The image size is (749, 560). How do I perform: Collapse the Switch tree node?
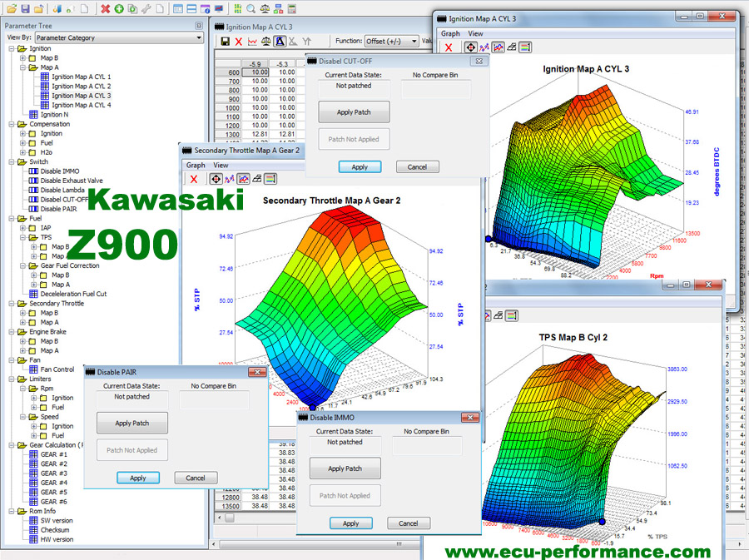click(x=12, y=161)
